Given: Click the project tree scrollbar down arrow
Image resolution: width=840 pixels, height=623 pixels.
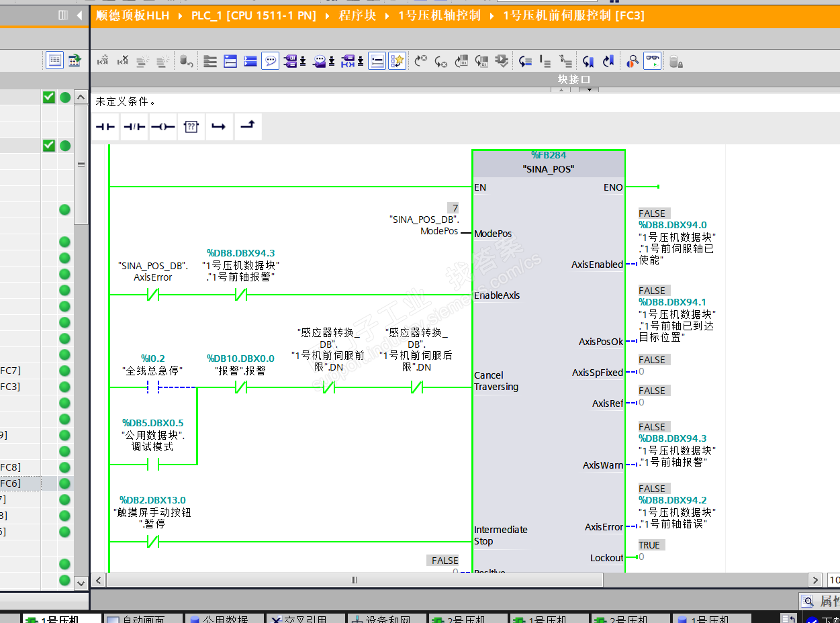Looking at the screenshot, I should click(x=81, y=582).
